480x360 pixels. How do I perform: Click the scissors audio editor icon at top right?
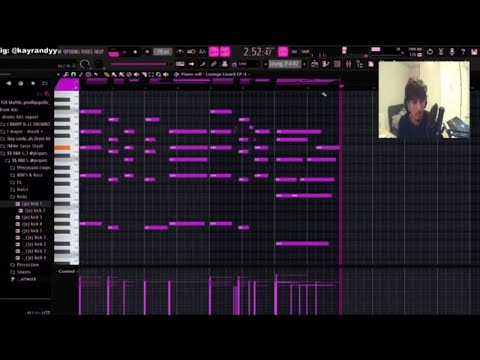pyautogui.click(x=441, y=52)
